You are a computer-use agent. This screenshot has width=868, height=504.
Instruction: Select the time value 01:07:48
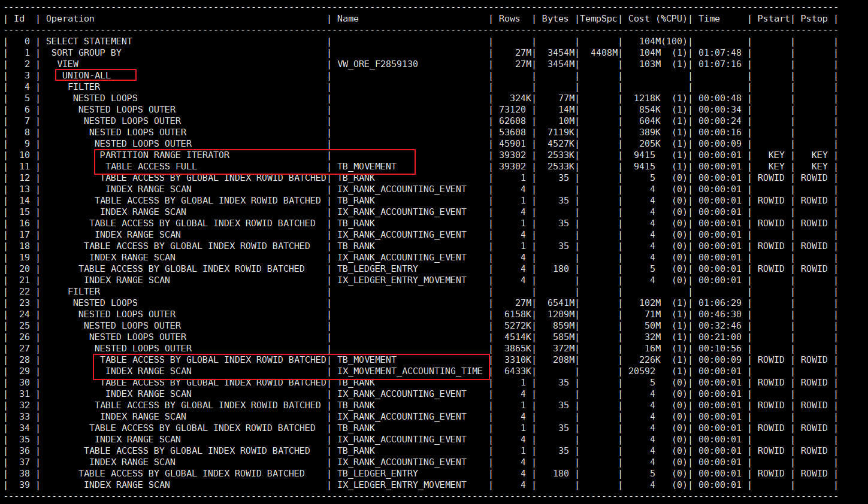[720, 53]
